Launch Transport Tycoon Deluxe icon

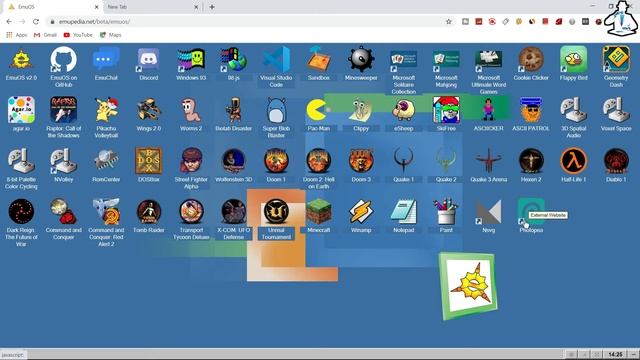(191, 211)
